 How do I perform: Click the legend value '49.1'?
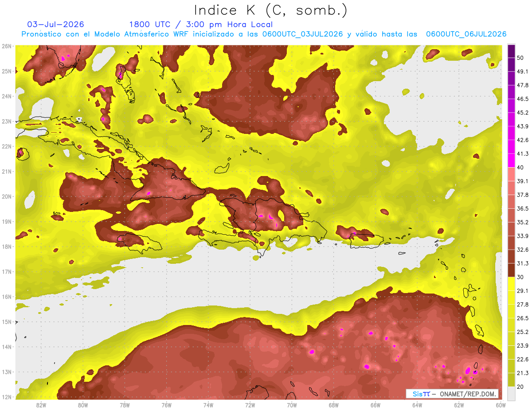coord(522,71)
